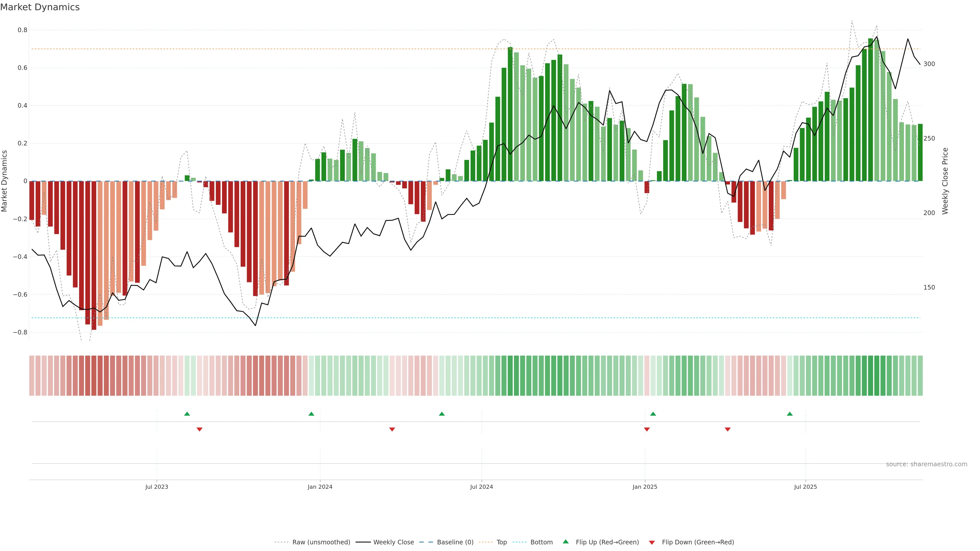Click the first green flip-up triangle marker
Image resolution: width=980 pixels, height=551 pixels.
point(187,414)
